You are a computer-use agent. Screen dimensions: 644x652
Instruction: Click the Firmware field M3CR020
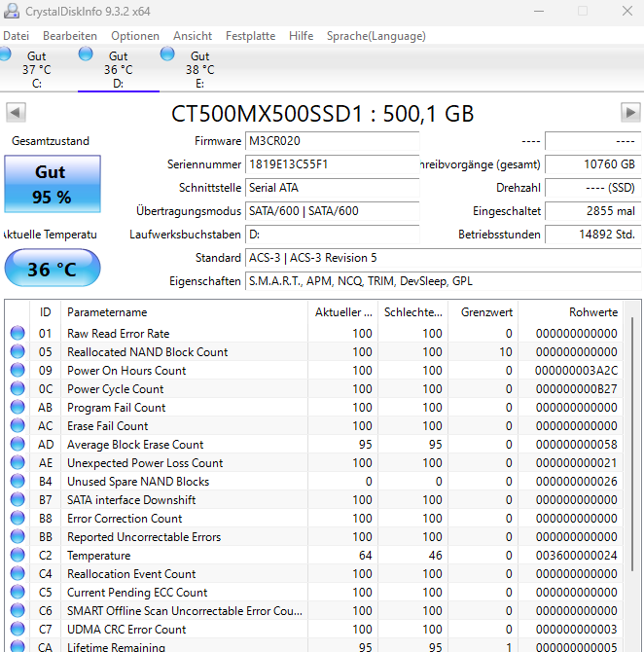[x=332, y=141]
